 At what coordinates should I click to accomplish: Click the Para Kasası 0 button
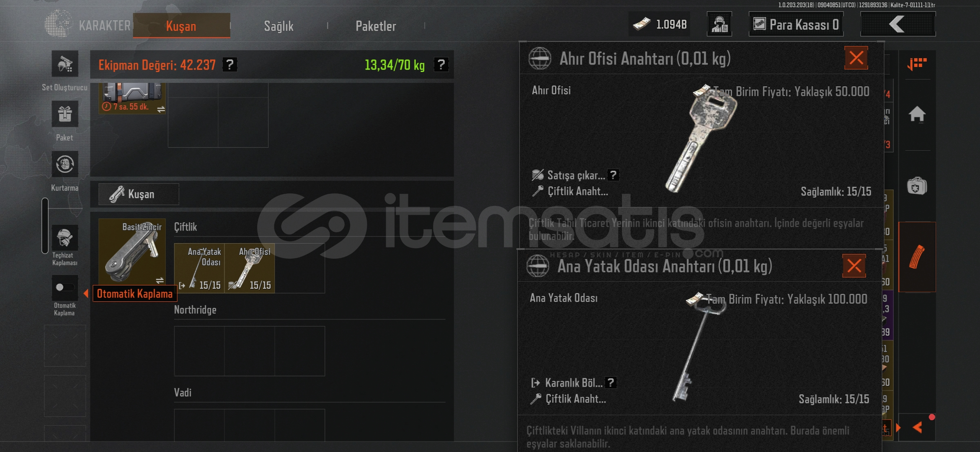click(x=796, y=24)
